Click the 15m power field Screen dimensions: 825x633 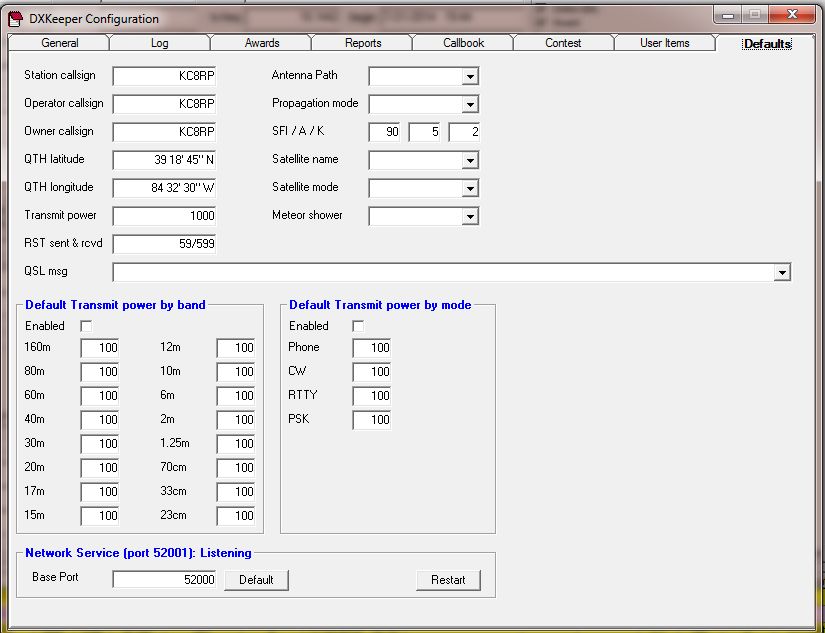[99, 516]
